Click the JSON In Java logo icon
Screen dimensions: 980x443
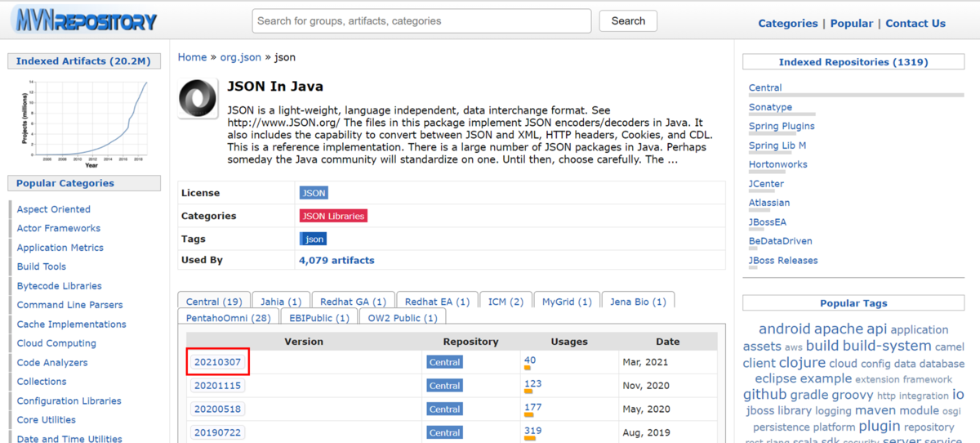click(x=198, y=99)
